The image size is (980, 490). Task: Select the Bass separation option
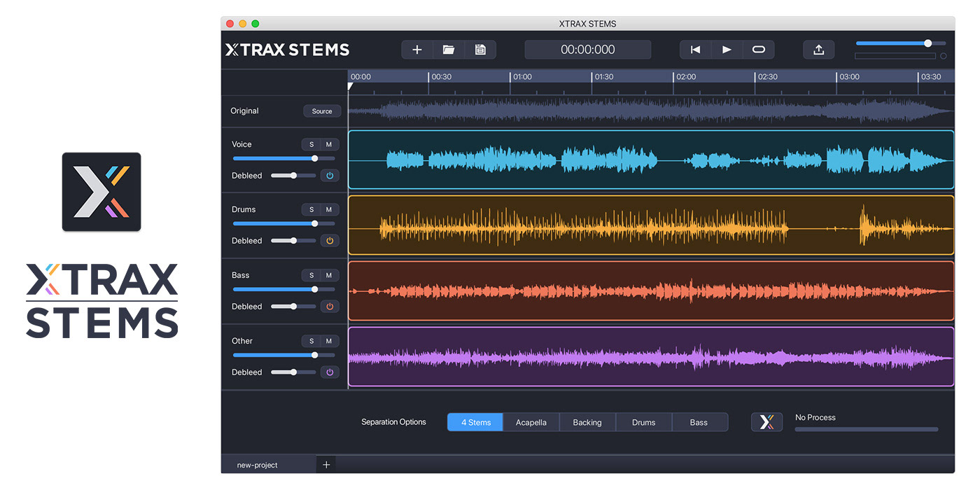pos(699,422)
